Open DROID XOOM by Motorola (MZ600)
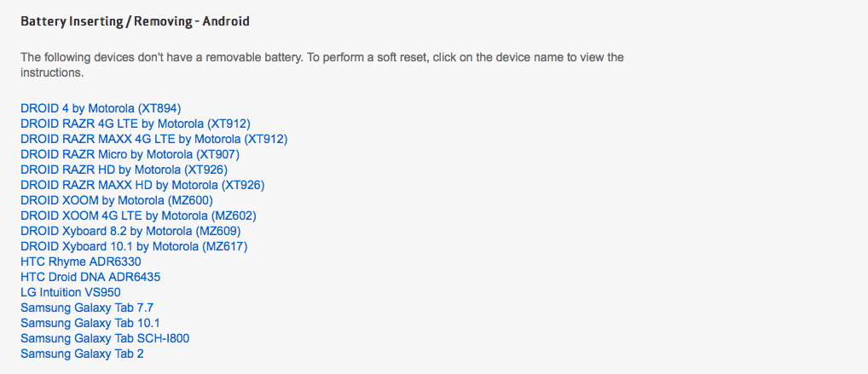 click(117, 200)
